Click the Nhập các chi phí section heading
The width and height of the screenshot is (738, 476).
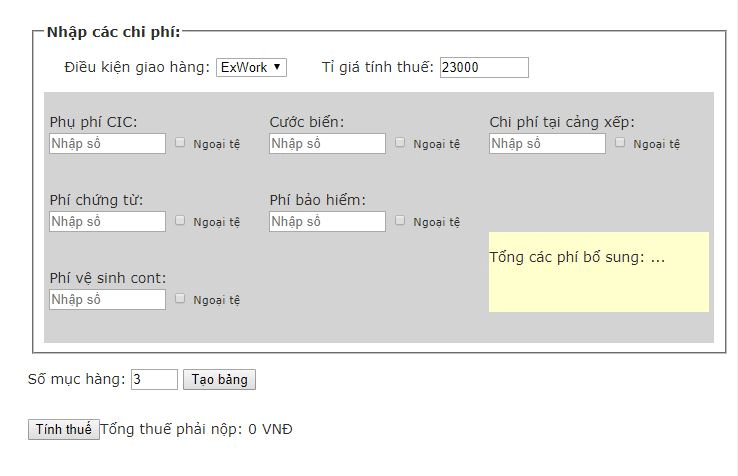pos(113,32)
